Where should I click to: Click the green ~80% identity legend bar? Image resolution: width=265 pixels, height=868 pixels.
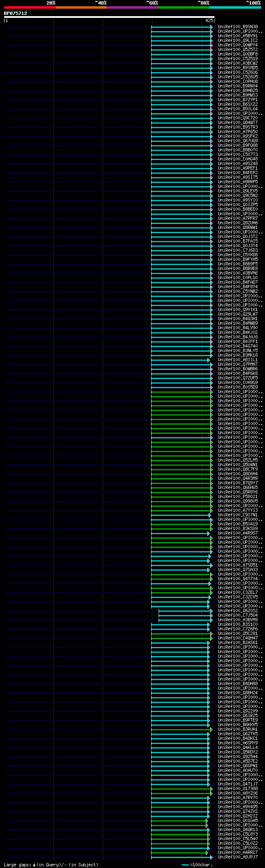tap(183, 7)
